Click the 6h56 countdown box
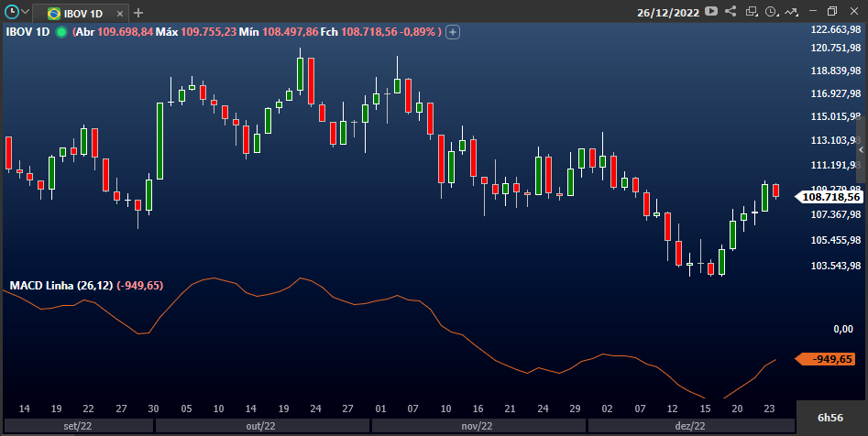 pyautogui.click(x=830, y=418)
